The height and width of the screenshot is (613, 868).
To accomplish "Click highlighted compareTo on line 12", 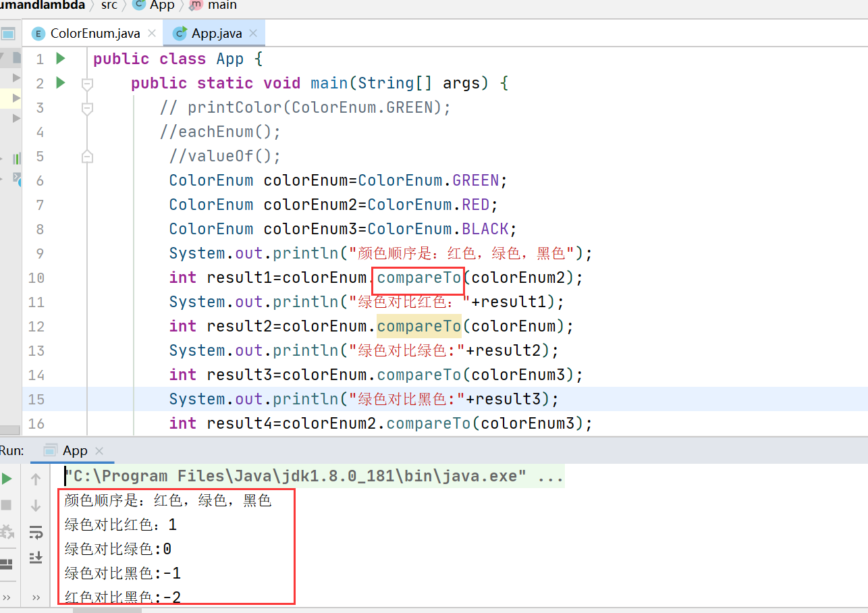I will 419,326.
